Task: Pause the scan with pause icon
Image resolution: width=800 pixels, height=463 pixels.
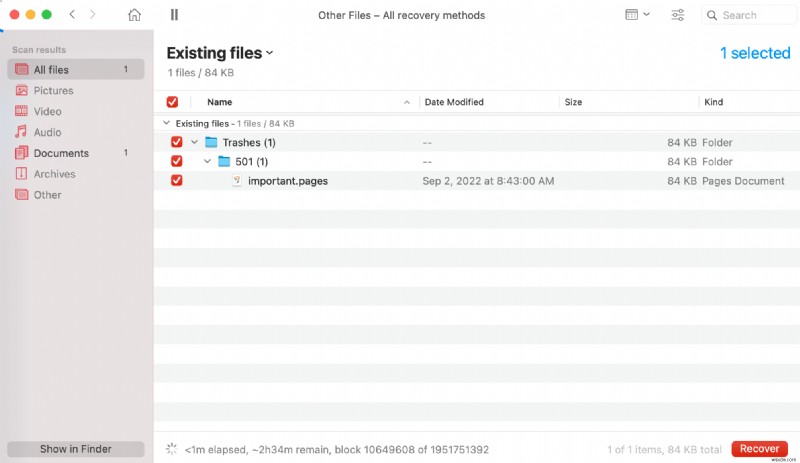Action: pyautogui.click(x=175, y=15)
